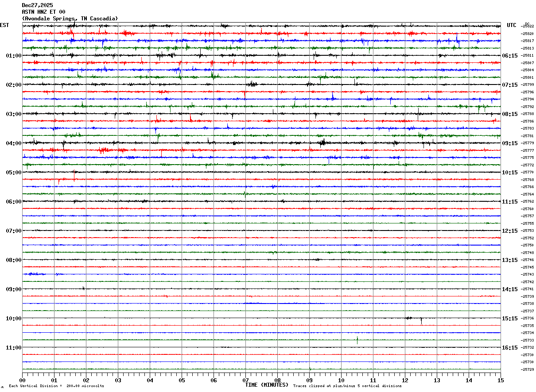The width and height of the screenshot is (536, 392).
Task: Click the DC offset value "-25766"
Action: click(x=527, y=187)
